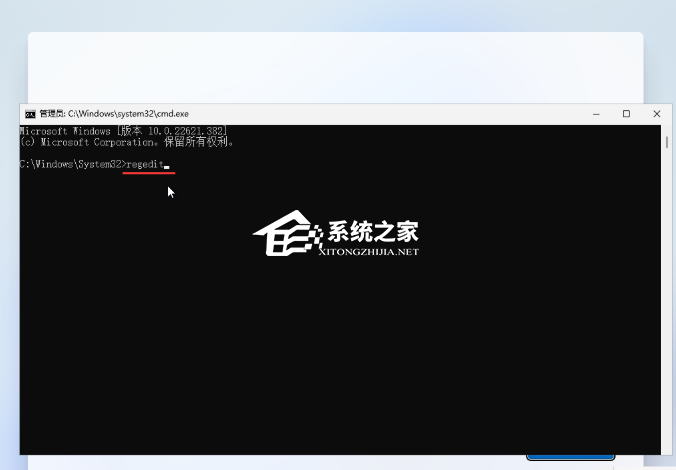The width and height of the screenshot is (676, 470).
Task: Click the empty vertical scrollbar track
Action: [x=667, y=300]
